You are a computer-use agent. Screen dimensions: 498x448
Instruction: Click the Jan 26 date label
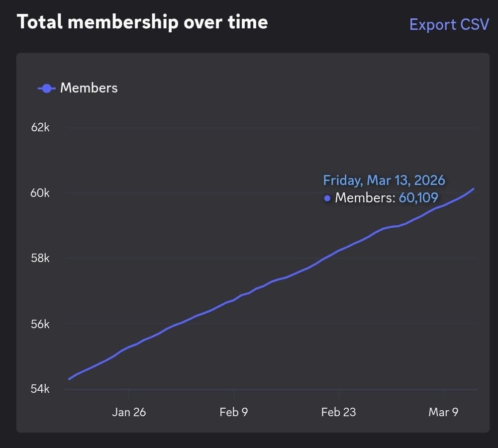(x=129, y=412)
